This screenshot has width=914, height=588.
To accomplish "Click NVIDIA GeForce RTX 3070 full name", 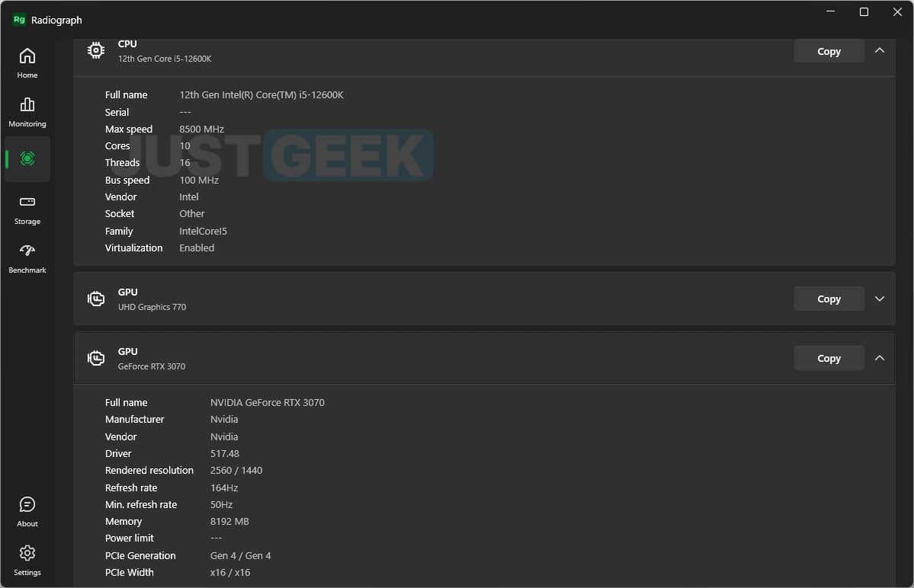I will [267, 403].
